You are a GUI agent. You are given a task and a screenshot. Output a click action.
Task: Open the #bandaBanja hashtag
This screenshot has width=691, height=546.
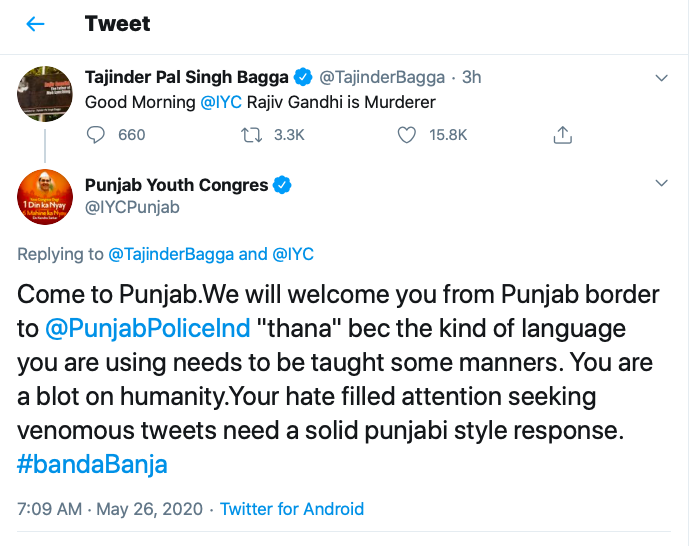click(92, 464)
